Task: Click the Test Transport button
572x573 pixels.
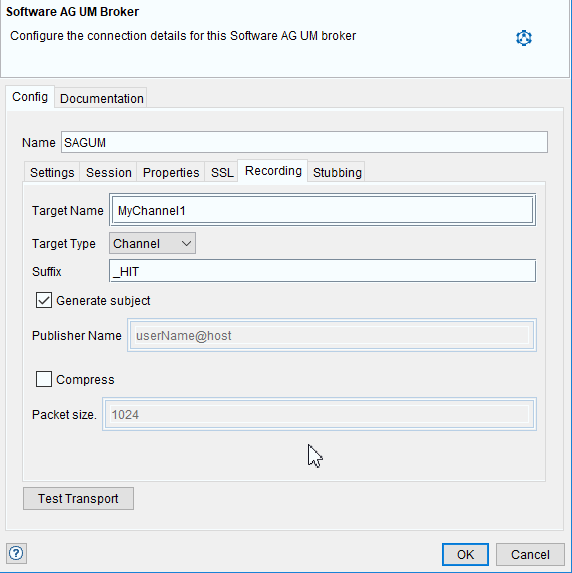Action: tap(78, 498)
